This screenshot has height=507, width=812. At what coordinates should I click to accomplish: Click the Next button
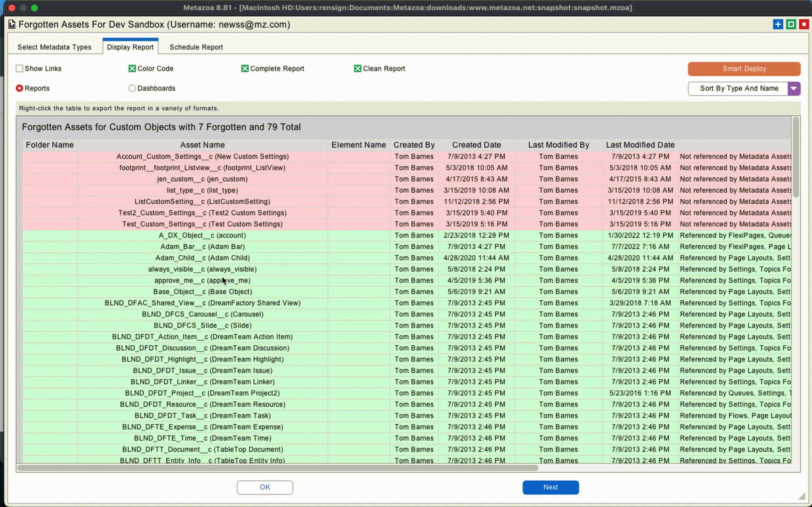[x=550, y=487]
